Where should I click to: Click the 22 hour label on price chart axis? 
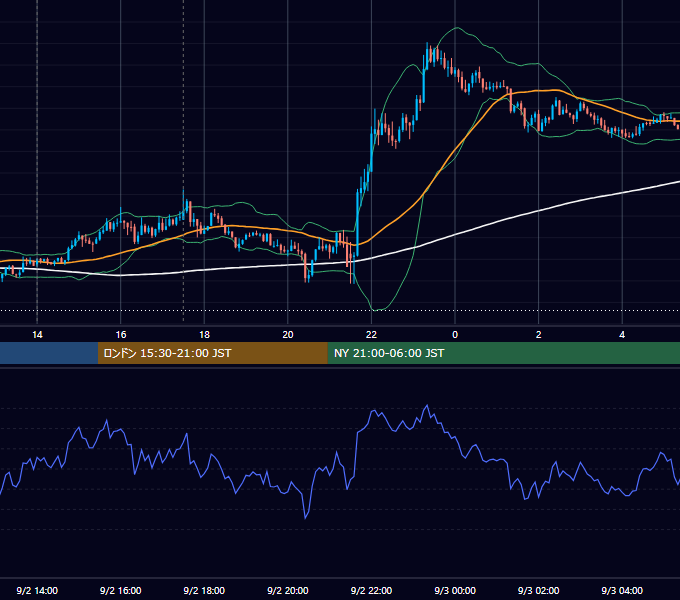371,335
